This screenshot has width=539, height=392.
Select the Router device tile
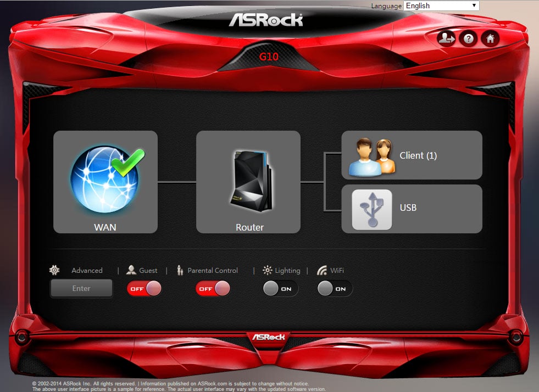tap(248, 182)
